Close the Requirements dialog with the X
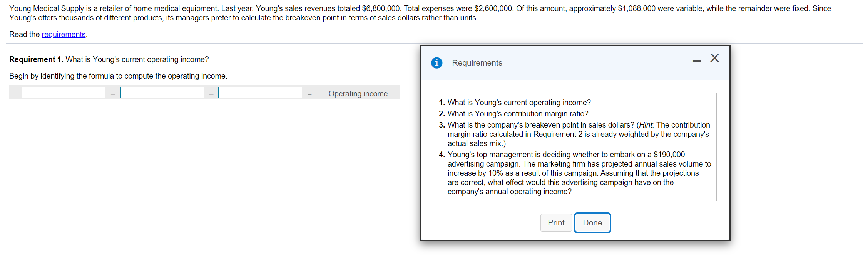The height and width of the screenshot is (259, 868). coord(714,58)
